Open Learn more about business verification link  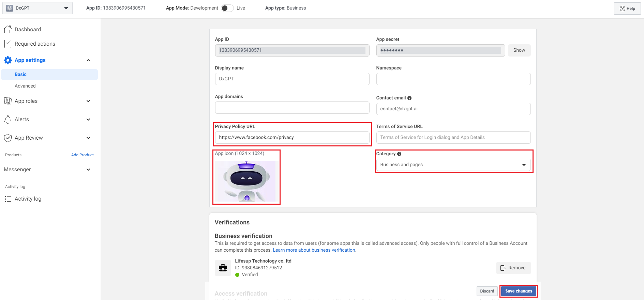[x=314, y=250]
